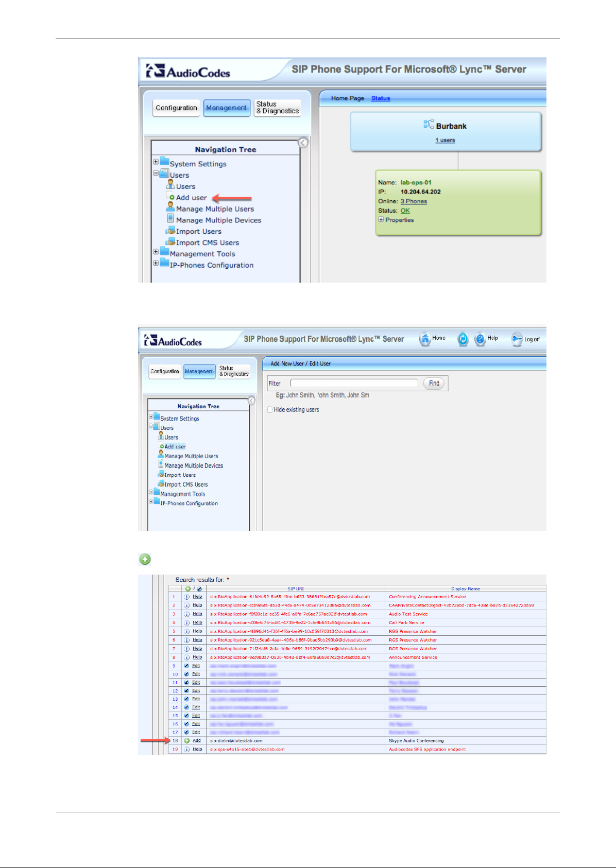Click the Import Users icon in Home Page tree
This screenshot has width=616, height=868.
pos(170,231)
